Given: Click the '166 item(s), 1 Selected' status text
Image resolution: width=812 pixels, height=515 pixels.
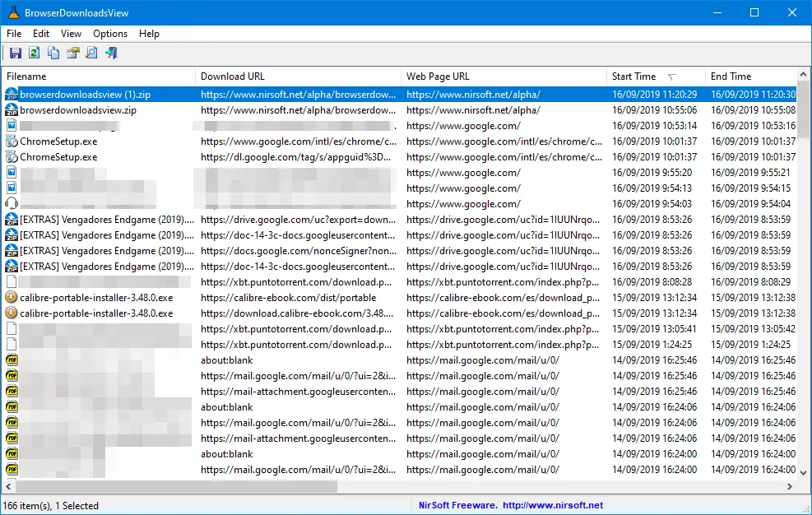Looking at the screenshot, I should pos(51,506).
